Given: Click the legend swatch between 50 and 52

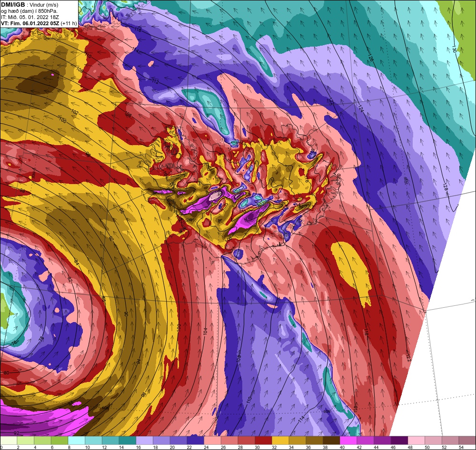Looking at the screenshot, I should pyautogui.click(x=434, y=440).
